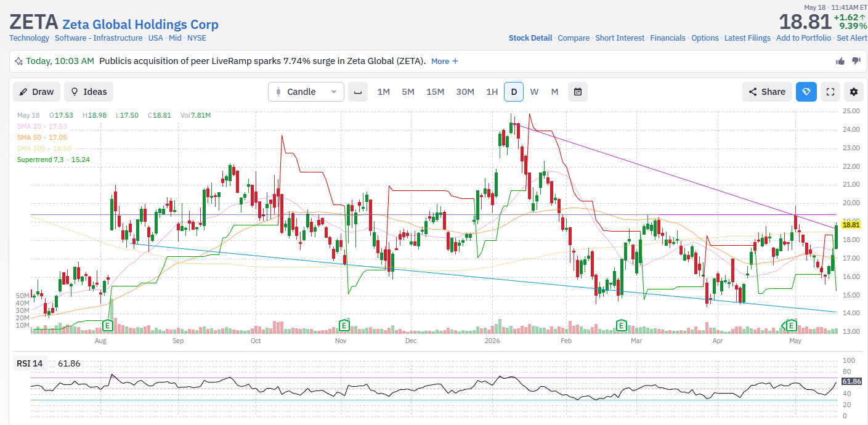Expand the Candle chart type dropdown
The width and height of the screenshot is (868, 425).
[x=306, y=92]
